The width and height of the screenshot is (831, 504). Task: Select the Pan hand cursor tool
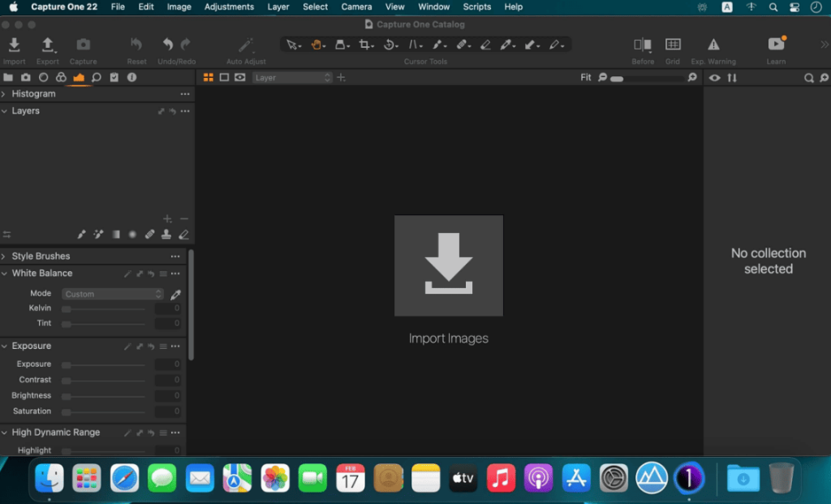316,45
